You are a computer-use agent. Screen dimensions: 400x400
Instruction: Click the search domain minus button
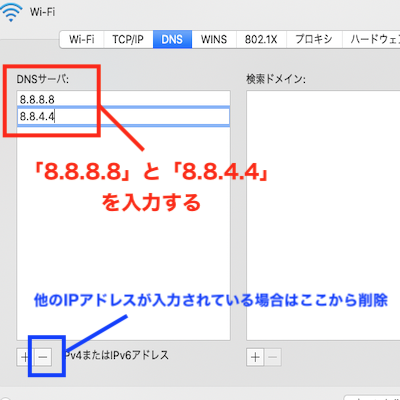273,357
